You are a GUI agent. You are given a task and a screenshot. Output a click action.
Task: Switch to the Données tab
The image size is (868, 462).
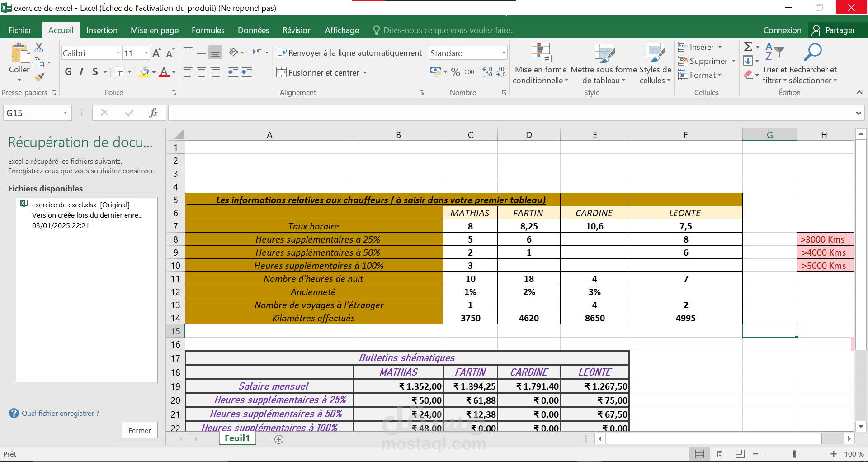click(254, 30)
